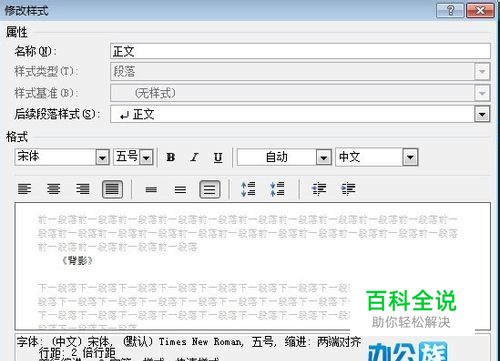Click the 《背影》 sample text in preview

coord(77,260)
